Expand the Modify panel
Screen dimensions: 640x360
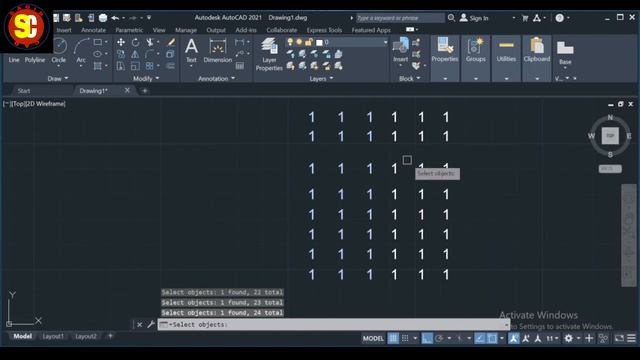pyautogui.click(x=146, y=78)
